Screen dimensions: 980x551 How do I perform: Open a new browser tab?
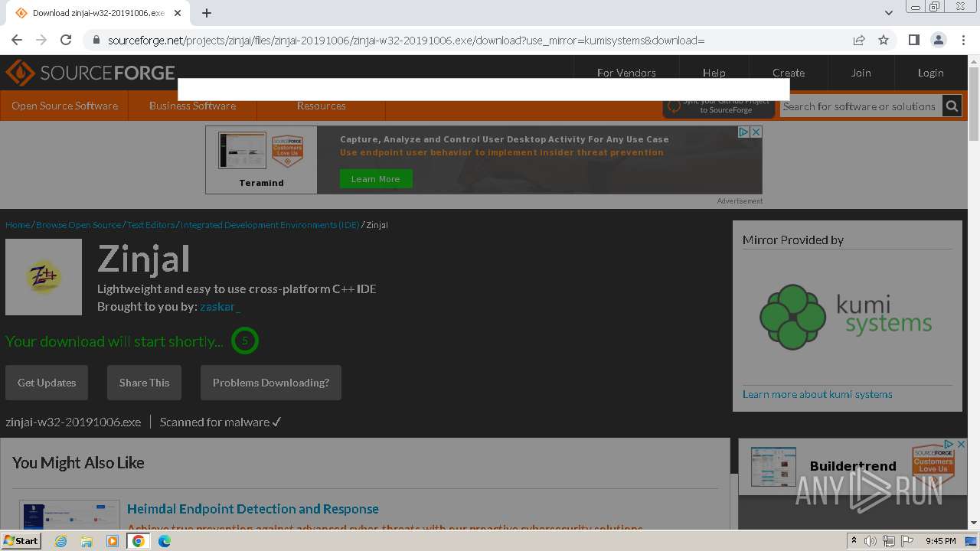[x=207, y=13]
